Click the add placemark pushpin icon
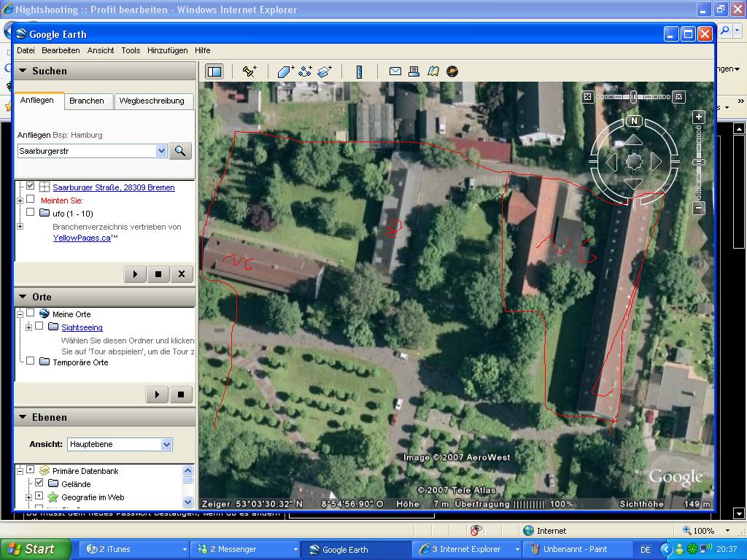 [x=249, y=71]
